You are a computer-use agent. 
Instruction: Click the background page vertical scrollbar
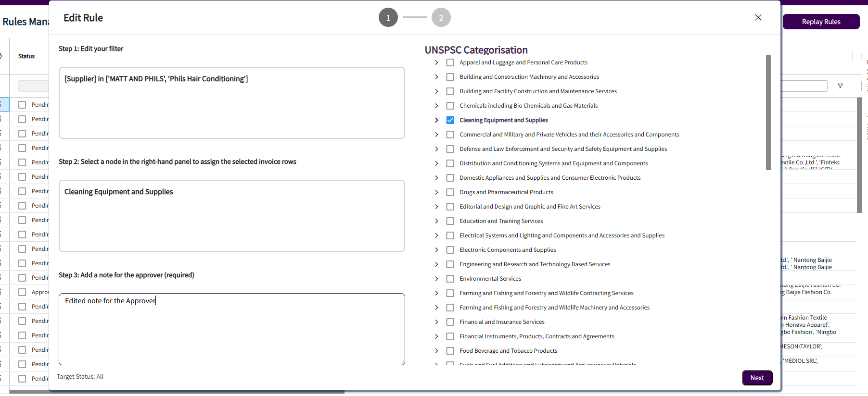pos(859,155)
